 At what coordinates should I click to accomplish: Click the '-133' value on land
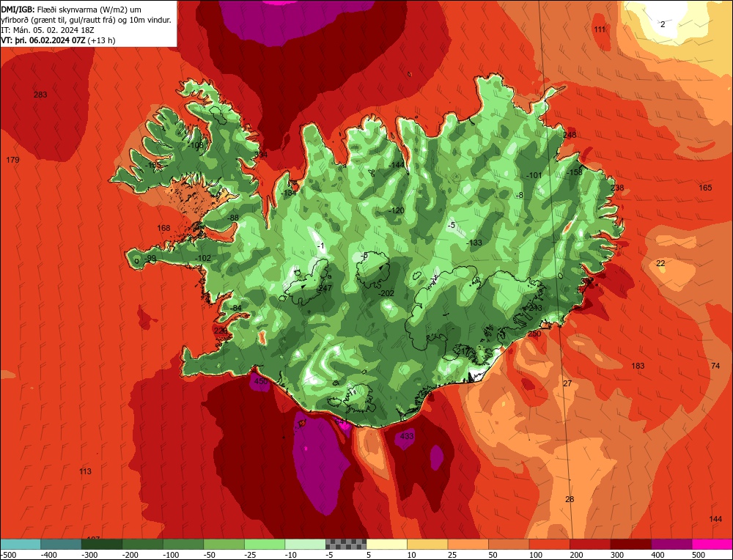tap(474, 243)
